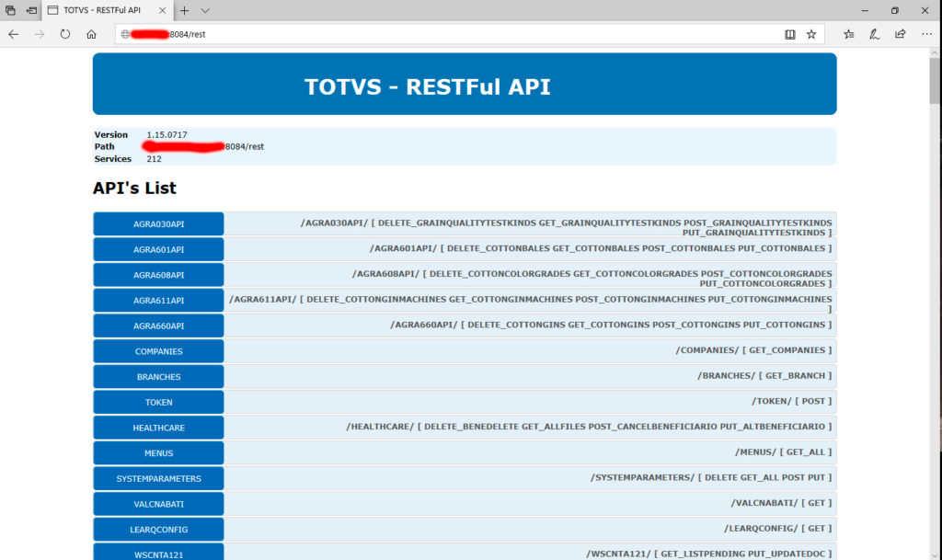Click the /LEARQCONFIG/ [ GET ] text
This screenshot has width=942, height=560.
pyautogui.click(x=778, y=528)
